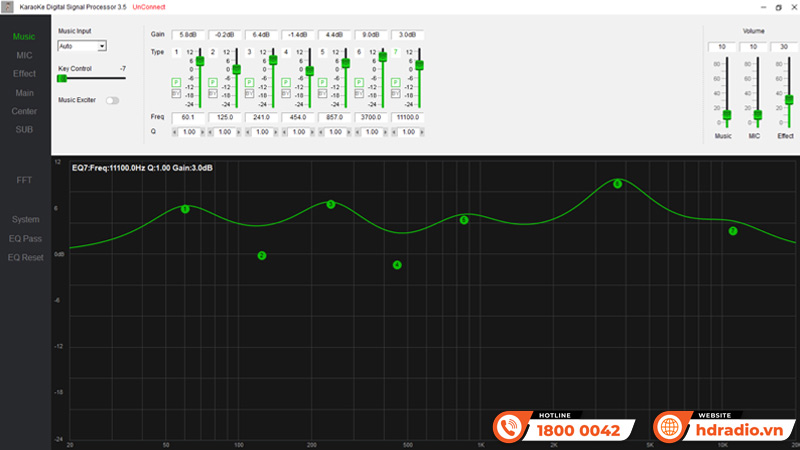The height and width of the screenshot is (450, 800).
Task: Click EQ node 6 on the frequency graph
Action: click(x=617, y=184)
